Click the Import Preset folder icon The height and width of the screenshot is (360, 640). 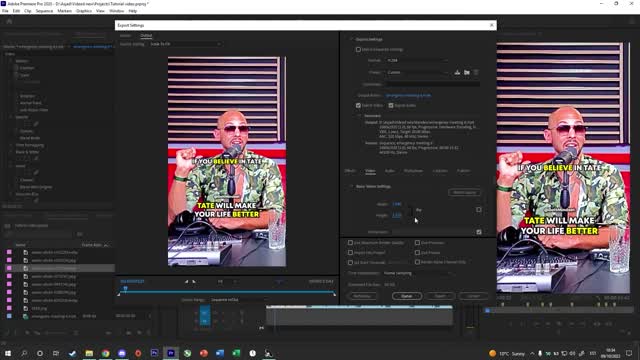pyautogui.click(x=467, y=72)
